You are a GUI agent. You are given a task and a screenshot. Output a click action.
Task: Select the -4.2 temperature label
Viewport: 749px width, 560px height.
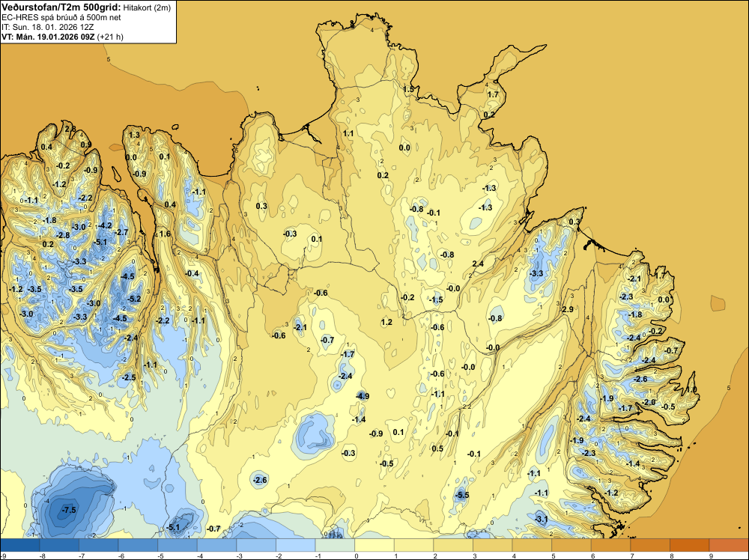(105, 225)
